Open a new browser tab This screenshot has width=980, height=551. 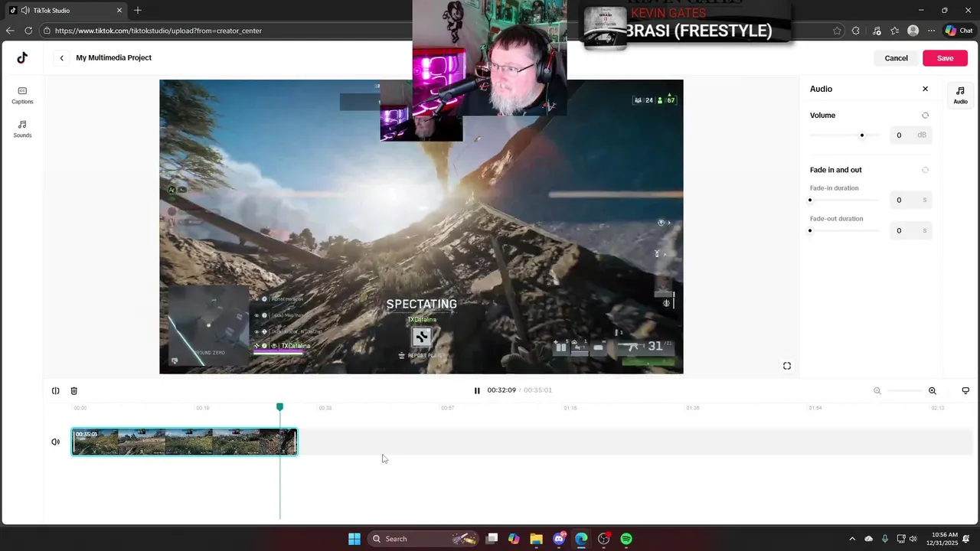138,11
